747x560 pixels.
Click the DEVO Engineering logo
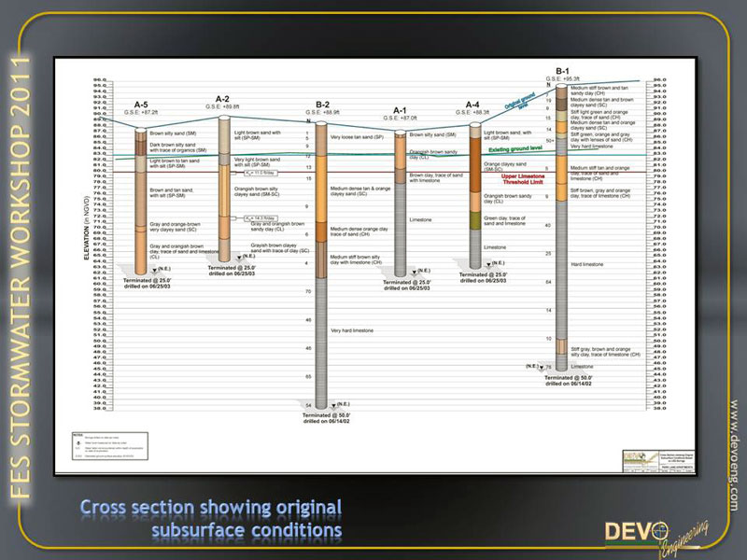(x=655, y=534)
